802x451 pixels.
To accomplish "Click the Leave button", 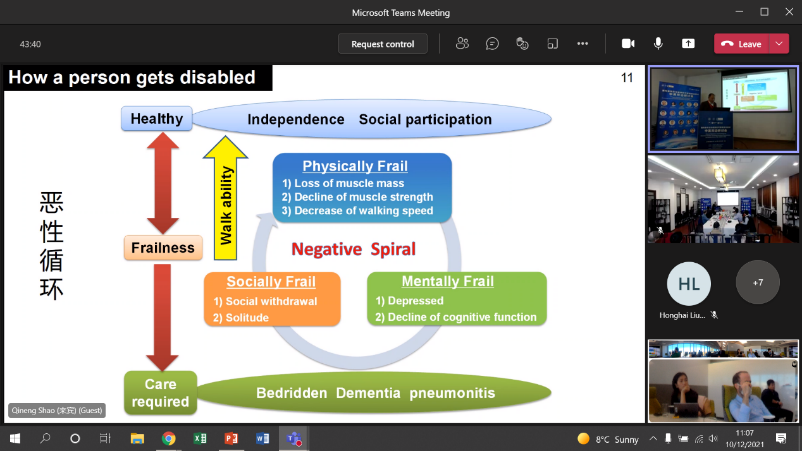I will point(741,44).
